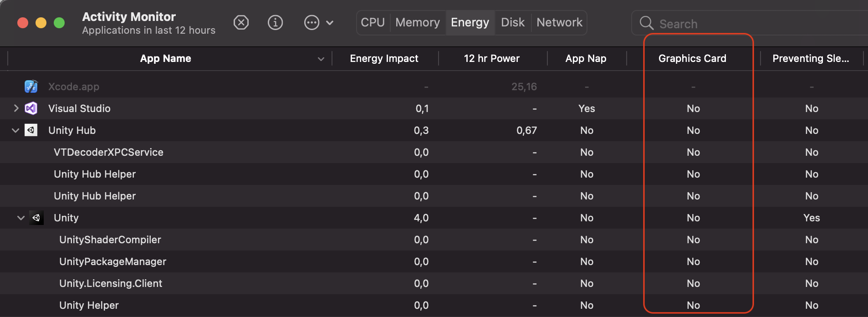The image size is (868, 317).
Task: Select the UnityShaderCompiler process
Action: point(110,240)
